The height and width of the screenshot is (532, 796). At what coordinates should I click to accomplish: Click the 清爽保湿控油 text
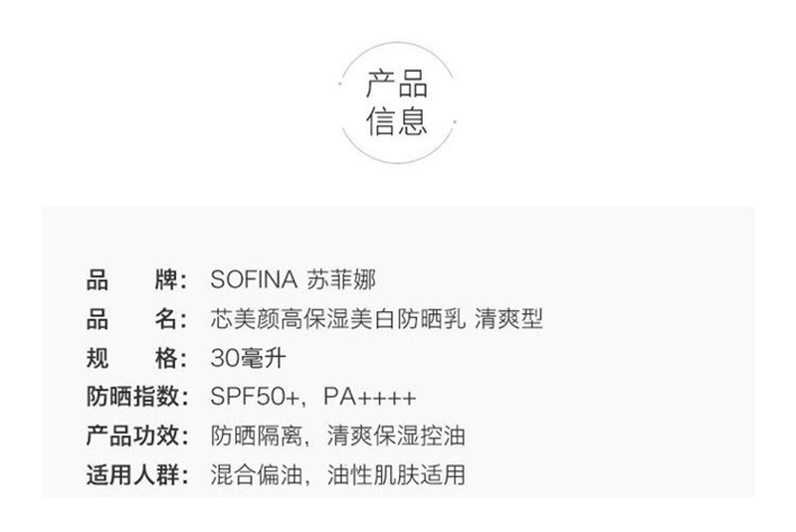[396, 436]
